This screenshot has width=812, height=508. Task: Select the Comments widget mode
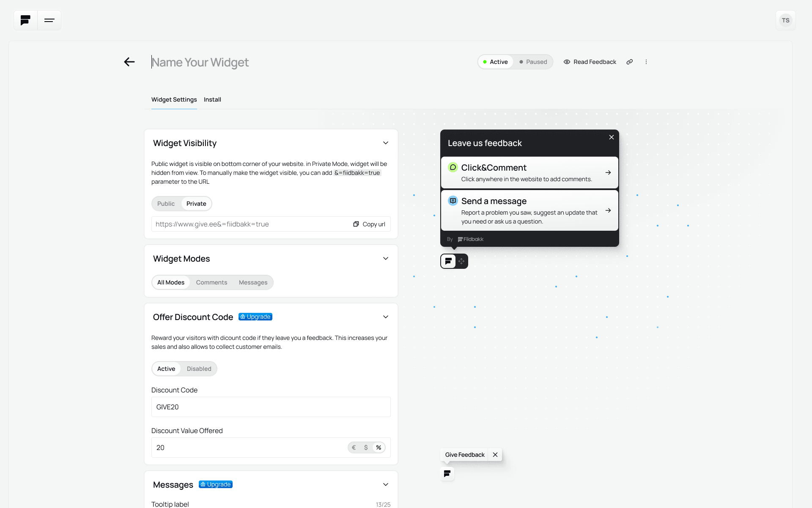pos(211,282)
